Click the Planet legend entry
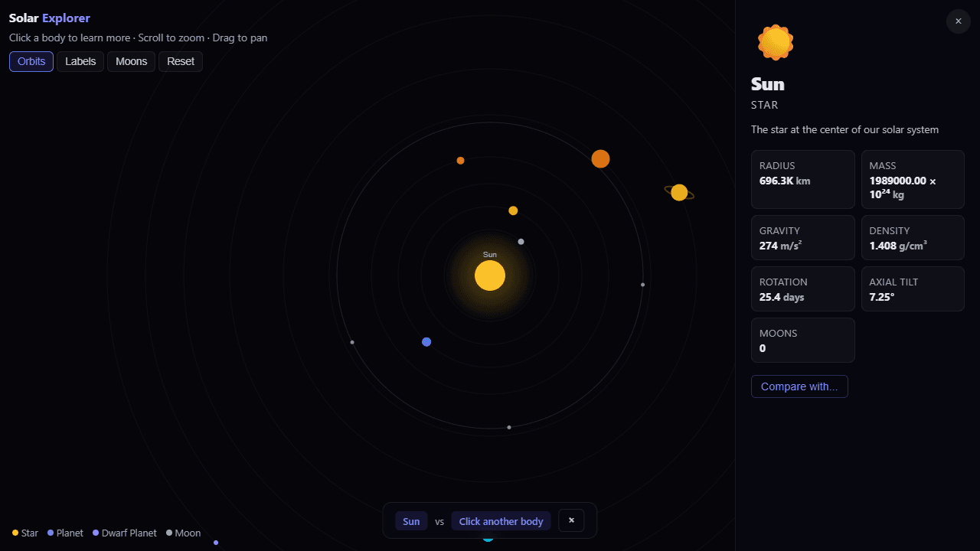Image resolution: width=980 pixels, height=551 pixels. click(x=65, y=533)
